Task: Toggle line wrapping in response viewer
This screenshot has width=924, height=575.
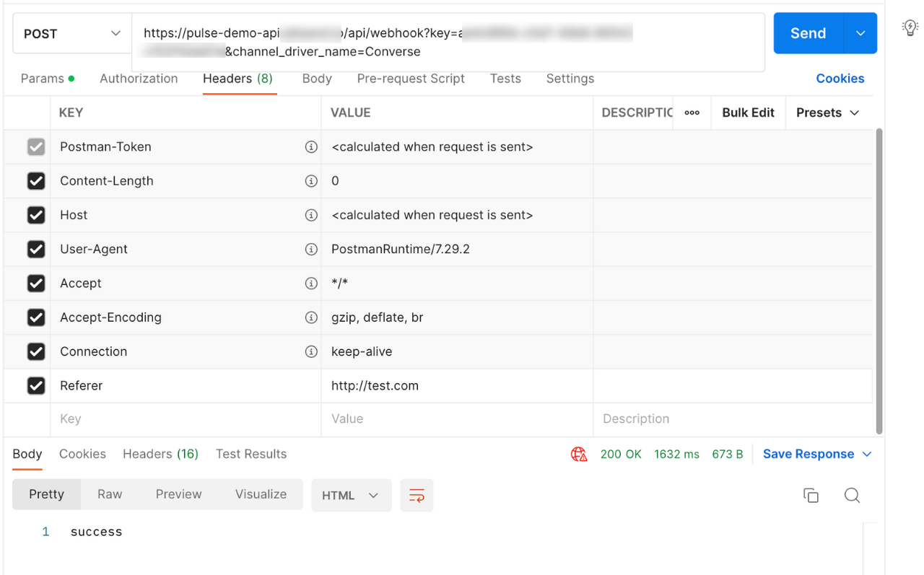Action: 417,496
